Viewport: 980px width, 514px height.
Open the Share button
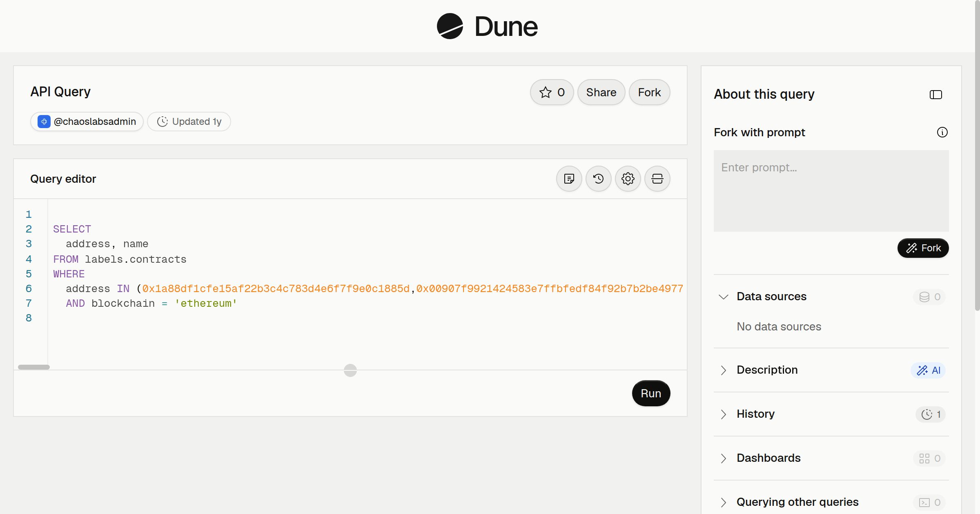(x=601, y=92)
